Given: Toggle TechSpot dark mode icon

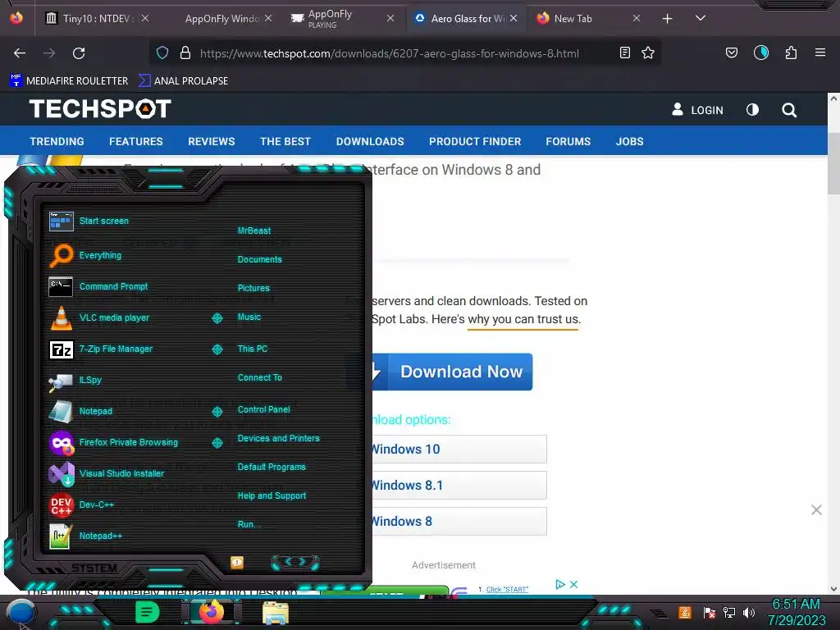Looking at the screenshot, I should pyautogui.click(x=753, y=110).
